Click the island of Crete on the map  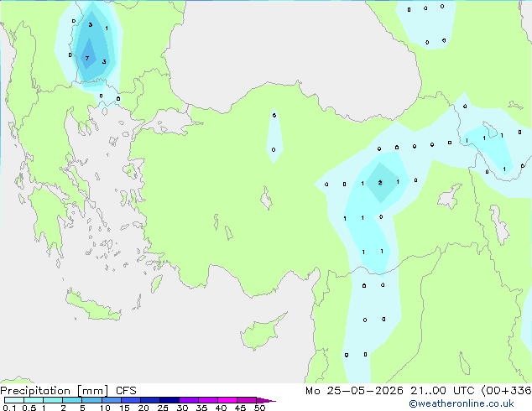click(93, 307)
